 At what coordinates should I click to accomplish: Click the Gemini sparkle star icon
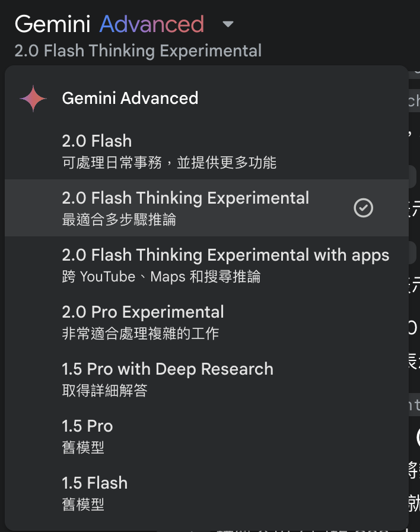tap(33, 99)
